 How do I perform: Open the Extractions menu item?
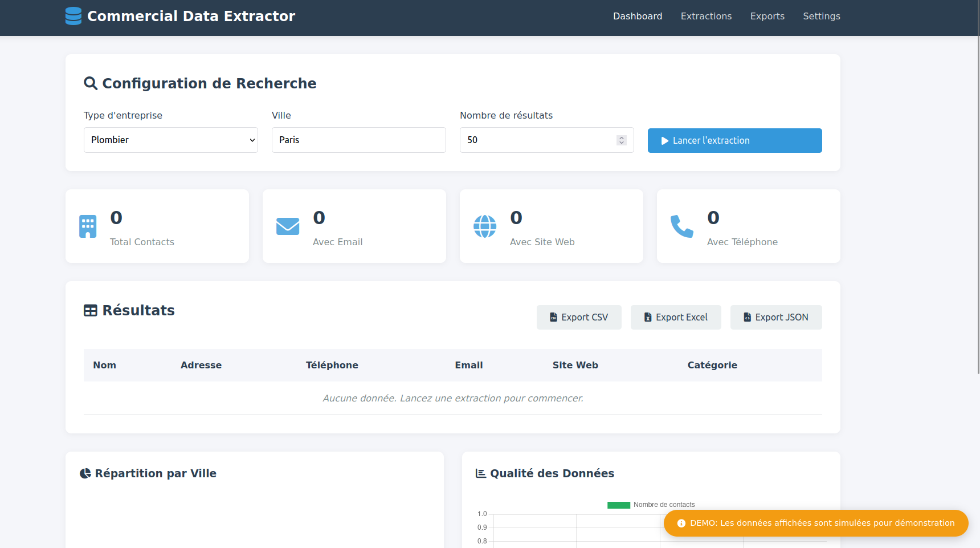(706, 17)
